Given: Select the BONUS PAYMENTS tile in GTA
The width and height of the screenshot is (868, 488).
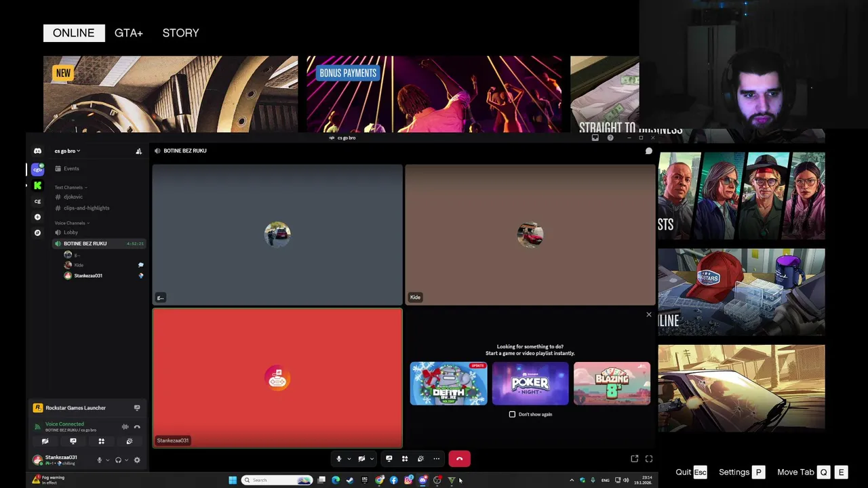Looking at the screenshot, I should click(434, 94).
